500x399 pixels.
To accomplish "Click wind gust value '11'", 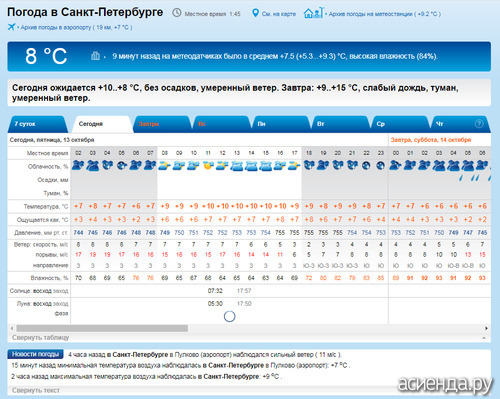I will pyautogui.click(x=280, y=254).
